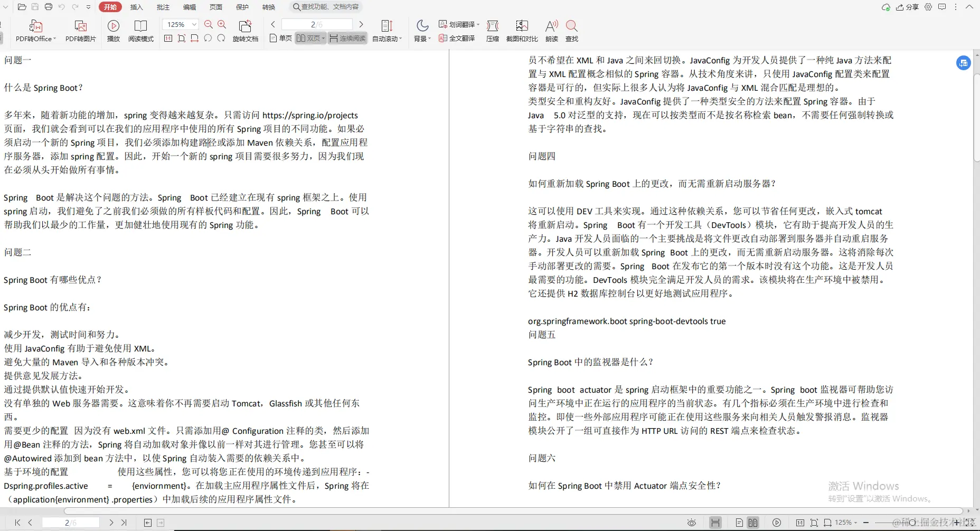Viewport: 980px width, 531px height.
Task: Collapse the ribbon with the caret icon
Action: [969, 7]
